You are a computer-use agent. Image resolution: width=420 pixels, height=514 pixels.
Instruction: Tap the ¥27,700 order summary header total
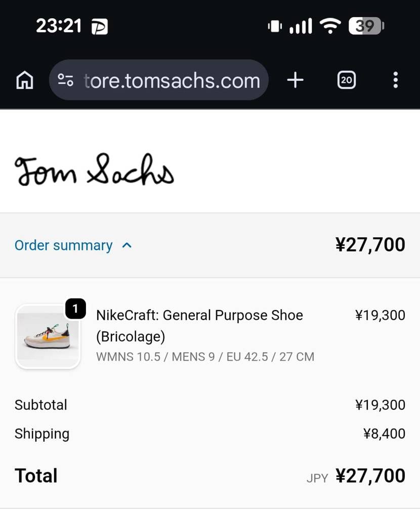[370, 245]
